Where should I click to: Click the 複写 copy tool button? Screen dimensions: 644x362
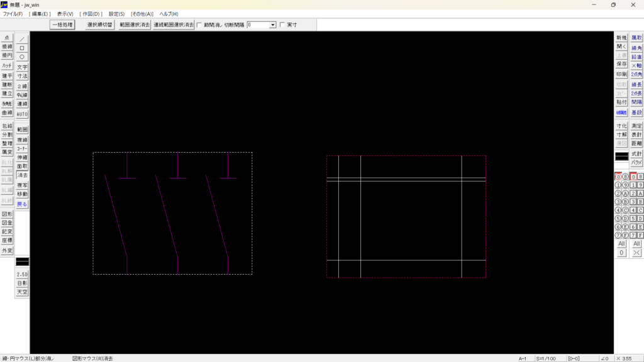point(22,186)
